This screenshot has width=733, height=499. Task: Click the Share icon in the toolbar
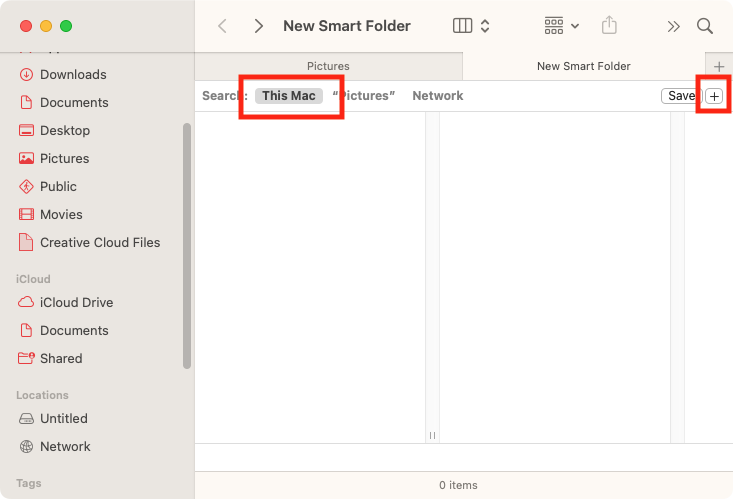[x=609, y=25]
